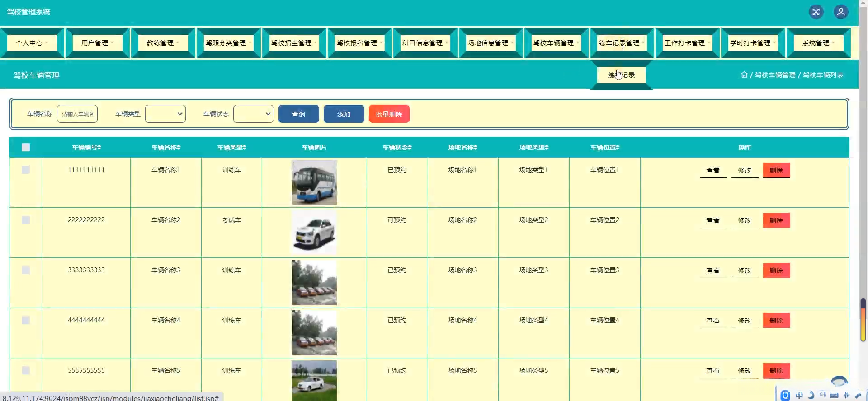Open the 学时打卡管理 menu
The height and width of the screenshot is (401, 868).
tap(753, 43)
